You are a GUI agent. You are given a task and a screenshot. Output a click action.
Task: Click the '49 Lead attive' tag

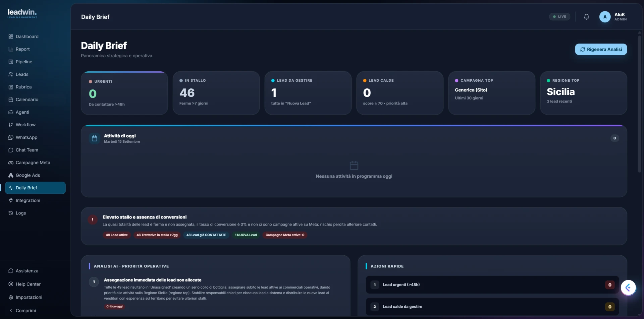click(117, 235)
